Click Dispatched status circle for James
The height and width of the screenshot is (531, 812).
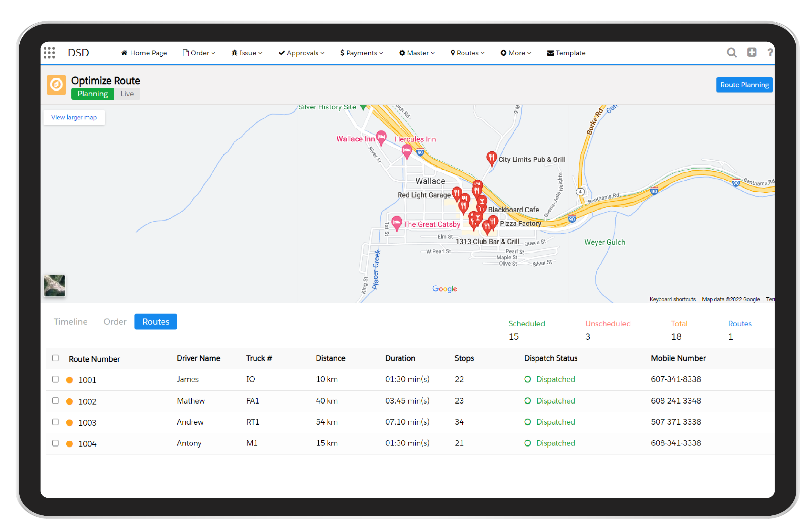tap(527, 379)
